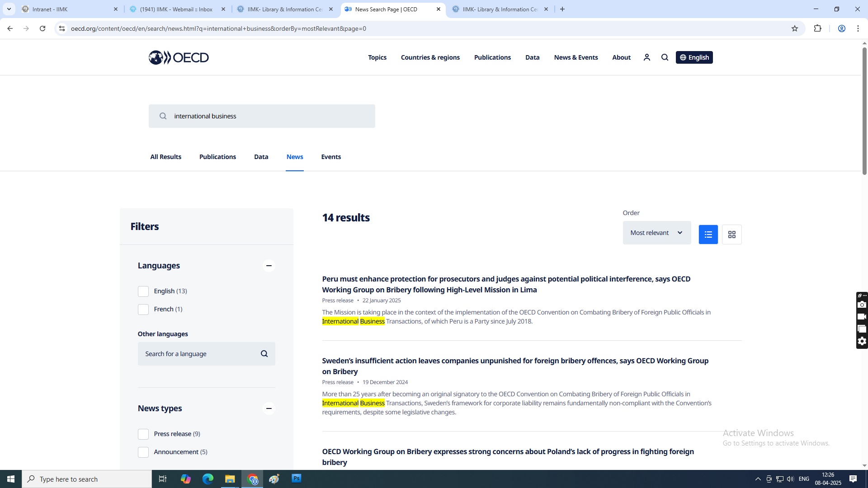
Task: Open the Countries & regions menu
Action: pos(430,57)
